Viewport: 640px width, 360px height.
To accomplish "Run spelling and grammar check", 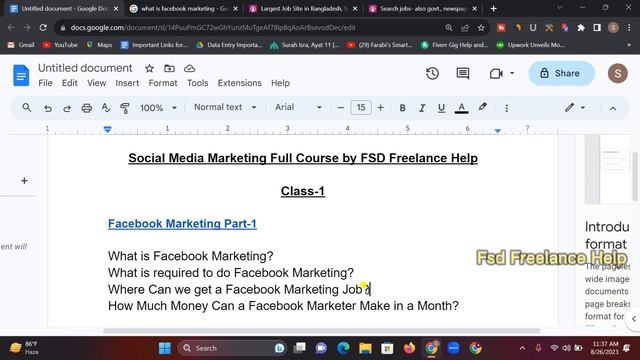I will (106, 108).
